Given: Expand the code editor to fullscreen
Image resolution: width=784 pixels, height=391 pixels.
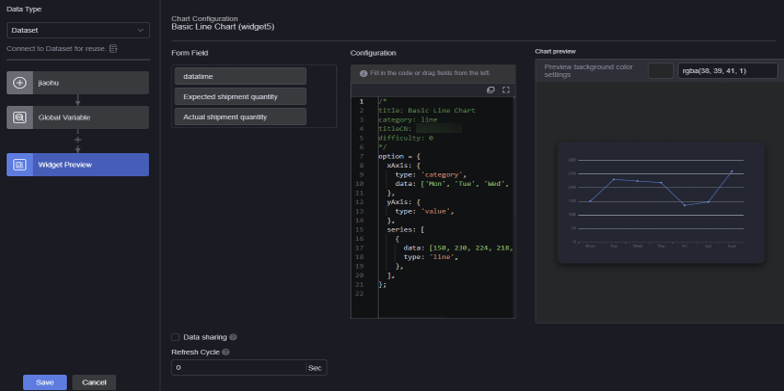Looking at the screenshot, I should (x=506, y=90).
